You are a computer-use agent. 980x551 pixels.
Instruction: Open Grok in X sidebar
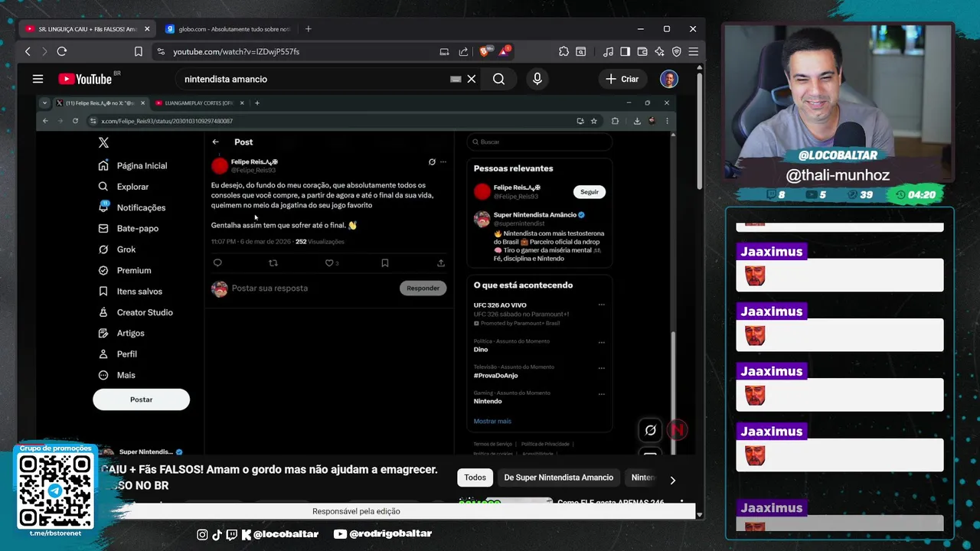click(x=117, y=249)
